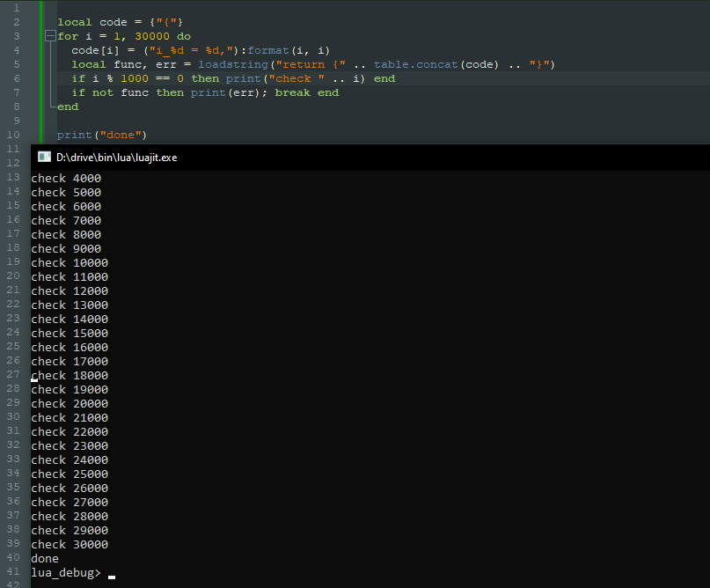Click the number 1000 in the modulo check

(x=135, y=78)
